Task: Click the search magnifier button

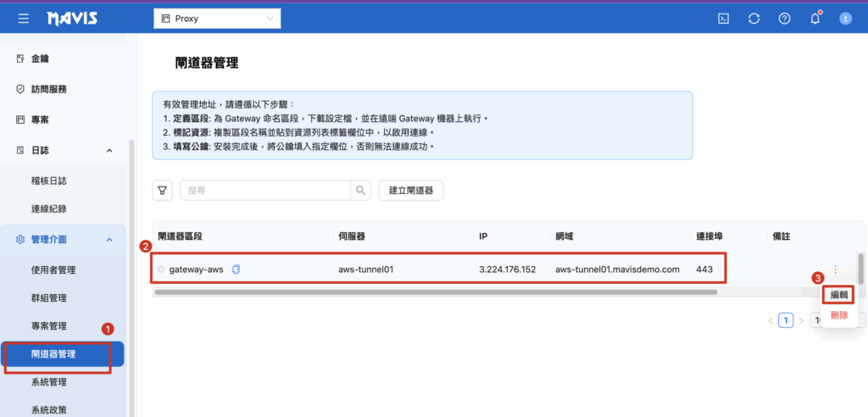Action: [x=361, y=191]
